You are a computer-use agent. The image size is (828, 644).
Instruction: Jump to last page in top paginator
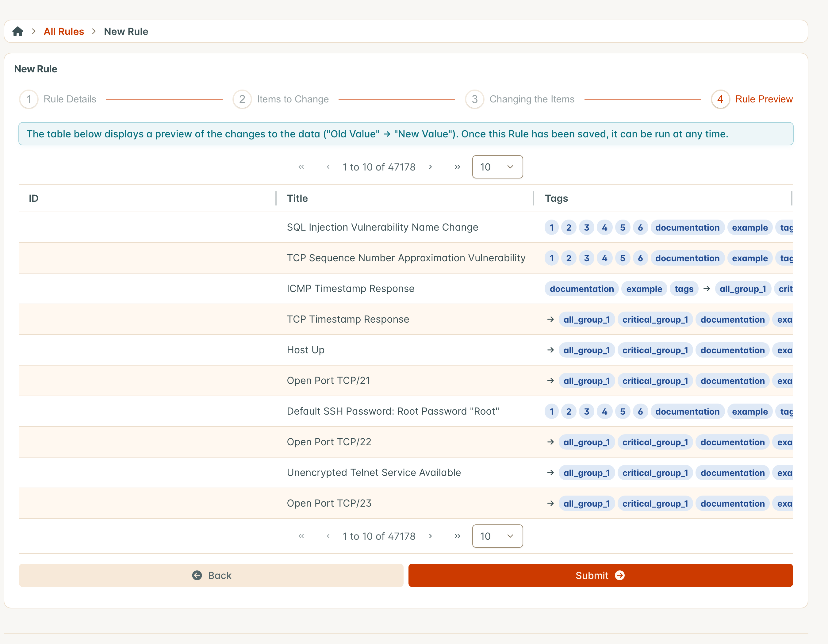coord(457,167)
